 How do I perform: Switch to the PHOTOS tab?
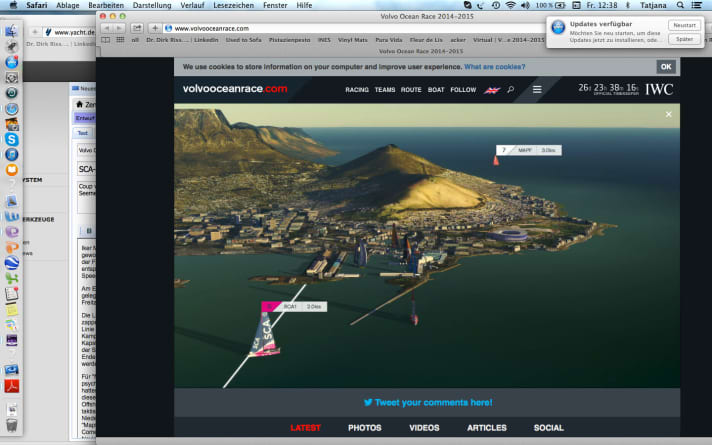click(365, 428)
